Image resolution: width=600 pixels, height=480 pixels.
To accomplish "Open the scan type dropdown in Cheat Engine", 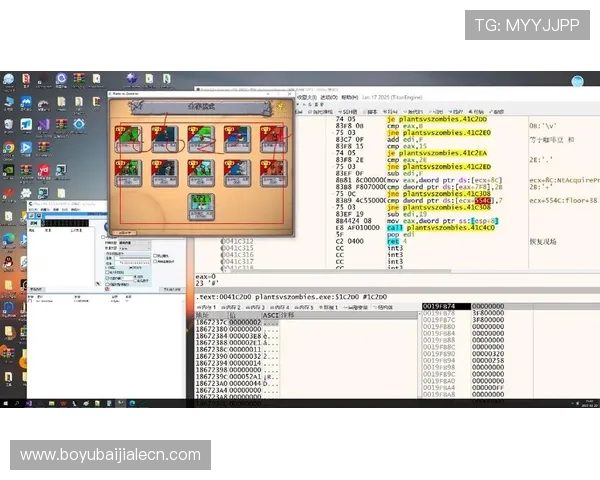I will click(x=133, y=241).
